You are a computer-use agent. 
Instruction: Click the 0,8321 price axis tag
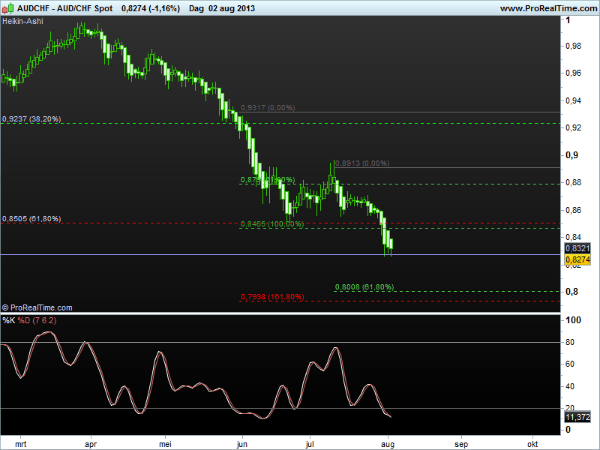pos(577,248)
